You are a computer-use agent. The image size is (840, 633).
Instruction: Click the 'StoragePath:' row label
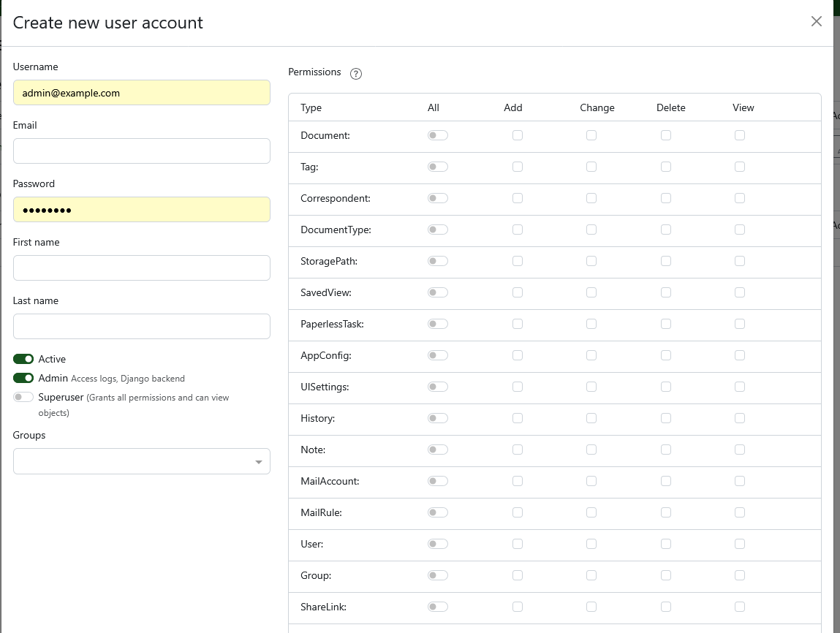click(329, 262)
